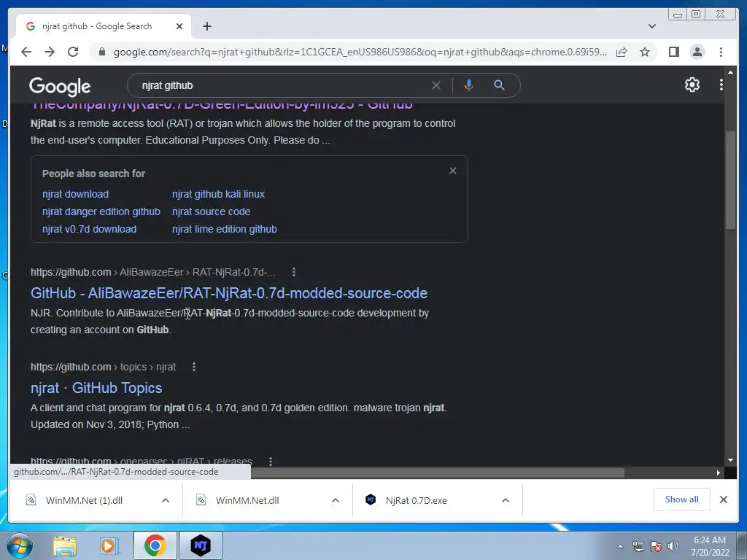The width and height of the screenshot is (747, 560).
Task: Open the tab search dropdown chevron
Action: point(652,26)
